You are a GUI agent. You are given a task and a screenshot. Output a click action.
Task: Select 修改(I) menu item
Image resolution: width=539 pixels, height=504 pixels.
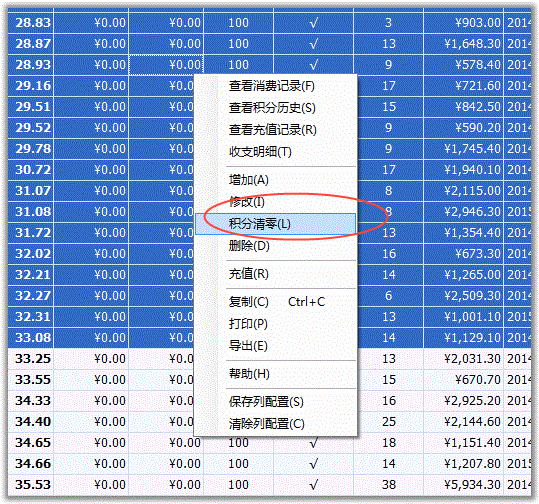click(275, 202)
